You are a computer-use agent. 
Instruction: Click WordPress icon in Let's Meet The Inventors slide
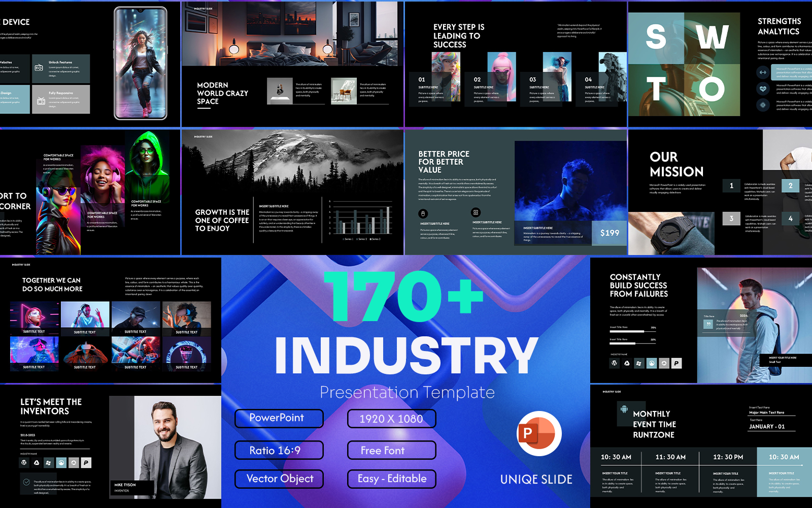click(24, 463)
